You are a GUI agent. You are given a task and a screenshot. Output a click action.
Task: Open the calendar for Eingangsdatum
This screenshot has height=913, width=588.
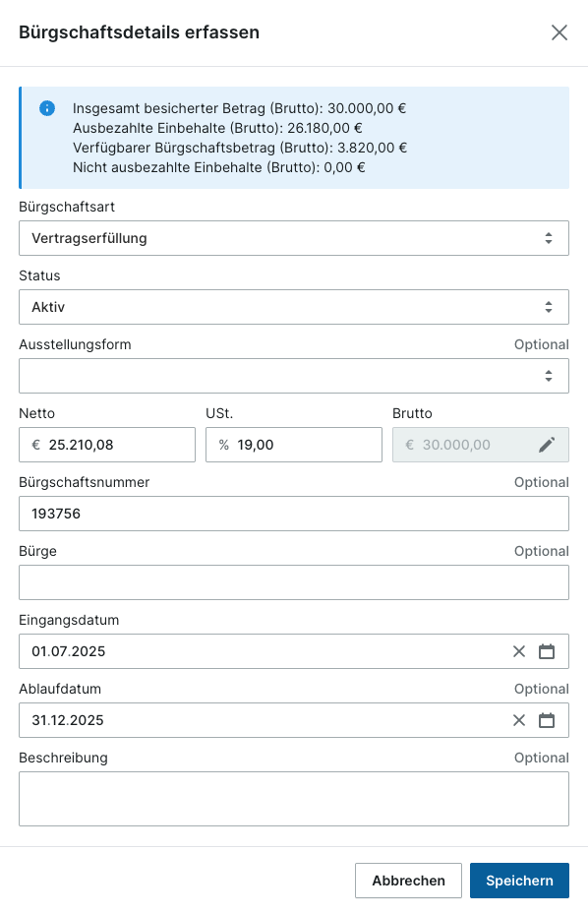[547, 651]
